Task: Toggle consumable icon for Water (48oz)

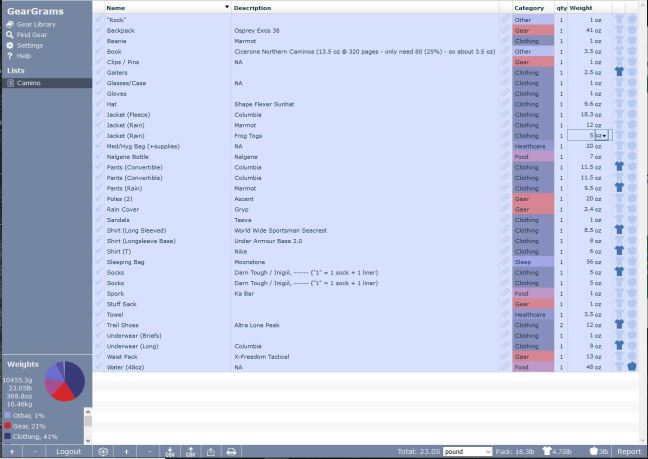Action: point(632,366)
